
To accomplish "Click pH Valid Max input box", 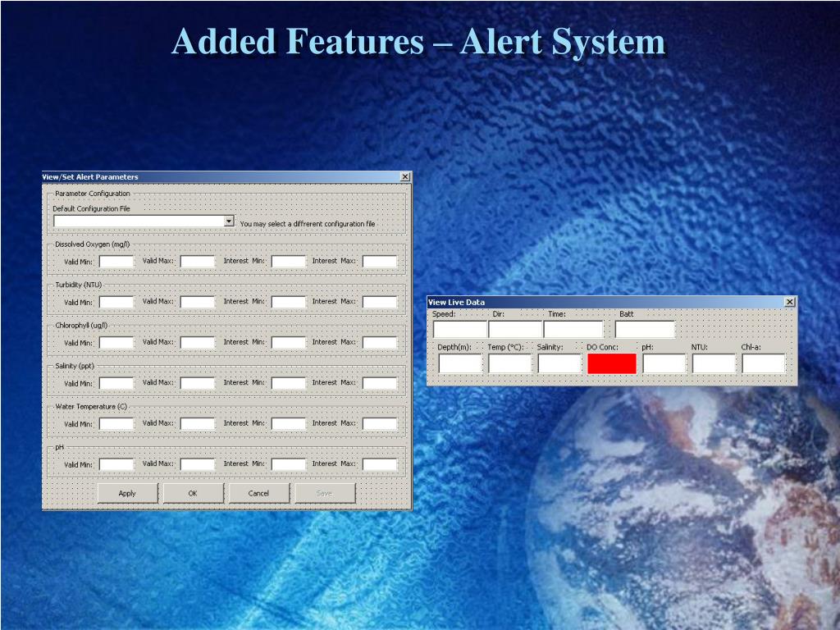I will point(197,465).
